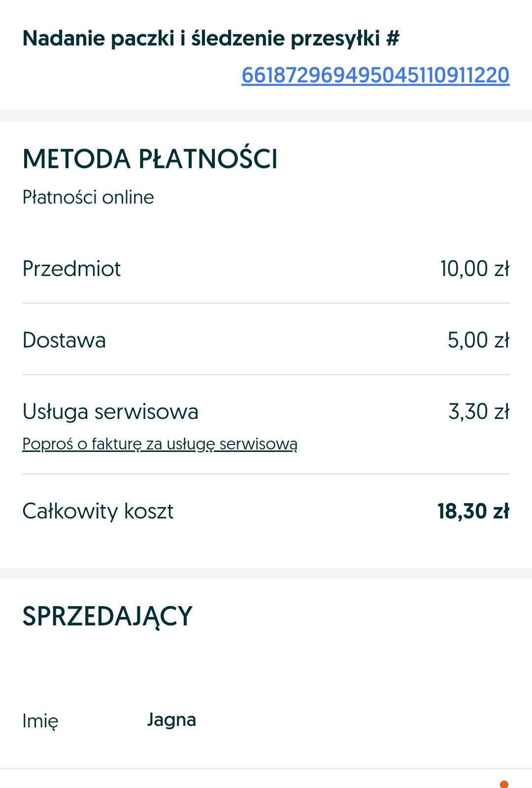Select the 'Dostawa' row label

(64, 340)
